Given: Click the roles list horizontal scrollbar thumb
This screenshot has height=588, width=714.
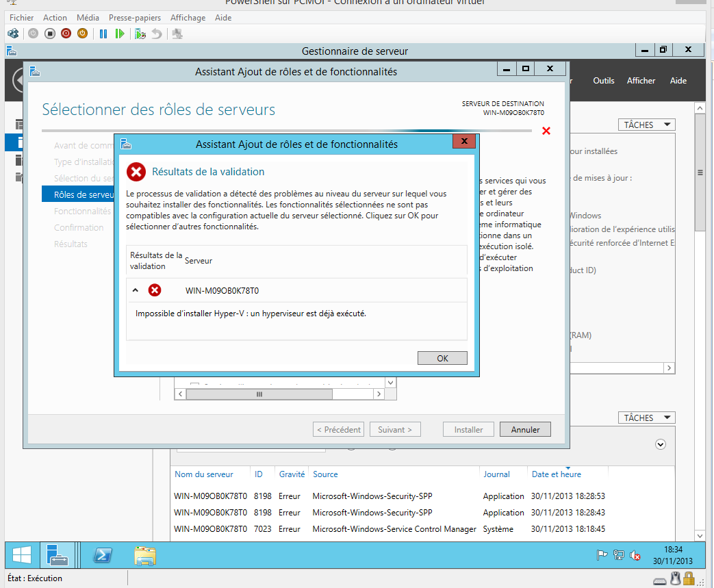Looking at the screenshot, I should [259, 394].
